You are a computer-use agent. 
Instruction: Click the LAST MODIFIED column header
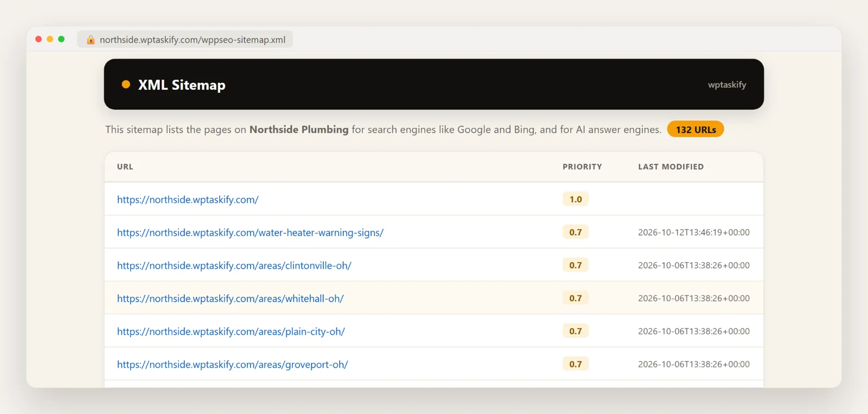tap(671, 167)
